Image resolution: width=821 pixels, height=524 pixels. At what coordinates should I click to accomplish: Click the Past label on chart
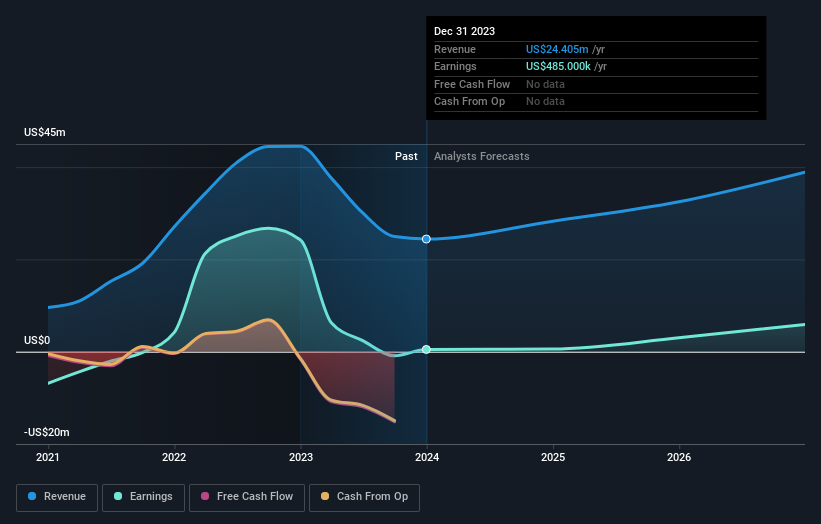406,156
